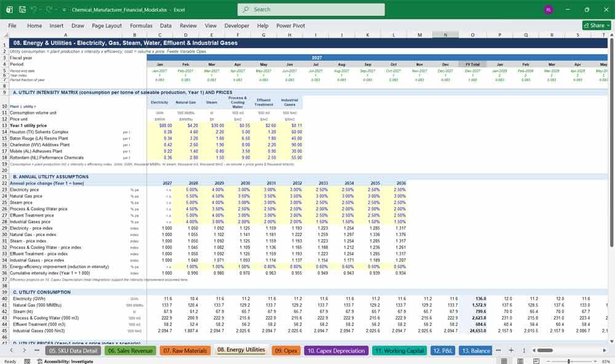Select 'Rotterdam (NL) Performance Chemicals' cell

[66, 157]
